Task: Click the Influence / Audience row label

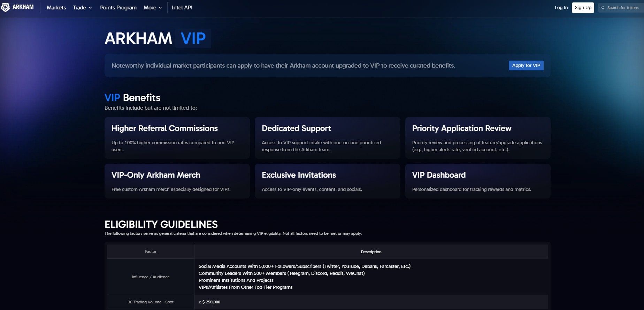Action: coord(151,277)
